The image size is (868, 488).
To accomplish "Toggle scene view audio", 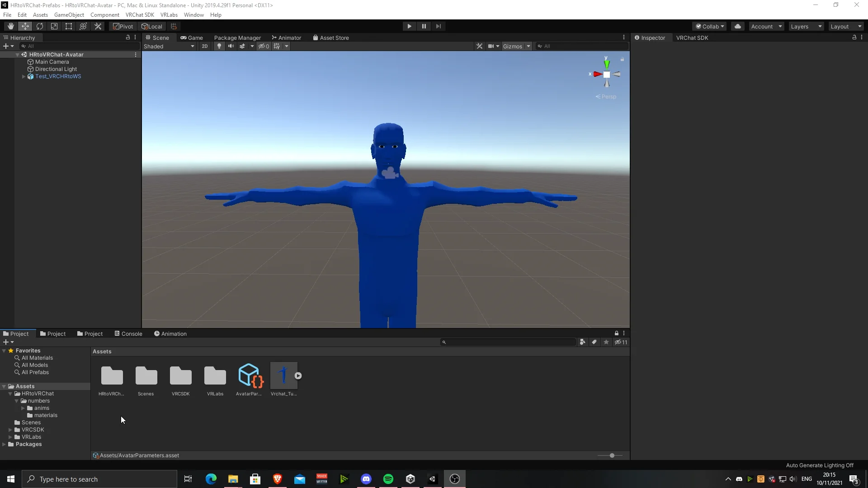I will pyautogui.click(x=231, y=46).
